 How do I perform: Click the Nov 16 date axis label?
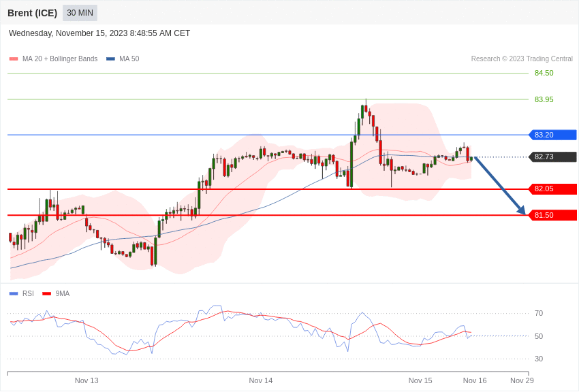pyautogui.click(x=475, y=380)
